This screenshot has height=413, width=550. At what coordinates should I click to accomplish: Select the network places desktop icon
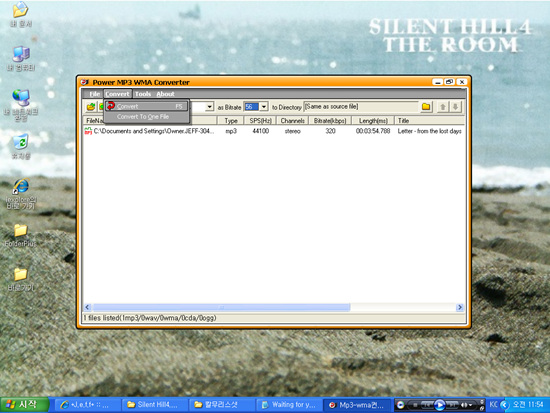point(21,105)
